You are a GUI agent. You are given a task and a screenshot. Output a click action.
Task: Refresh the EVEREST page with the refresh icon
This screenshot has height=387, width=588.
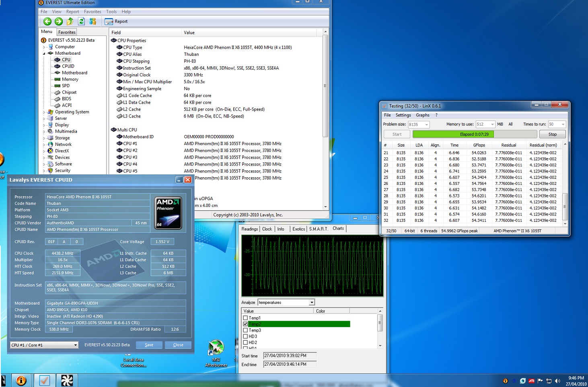(x=81, y=21)
